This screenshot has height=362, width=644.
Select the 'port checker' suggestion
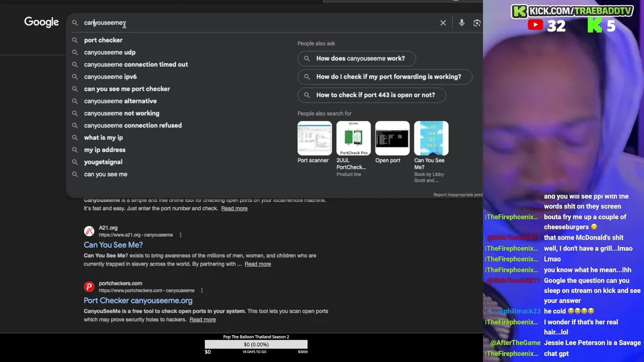[x=103, y=40]
